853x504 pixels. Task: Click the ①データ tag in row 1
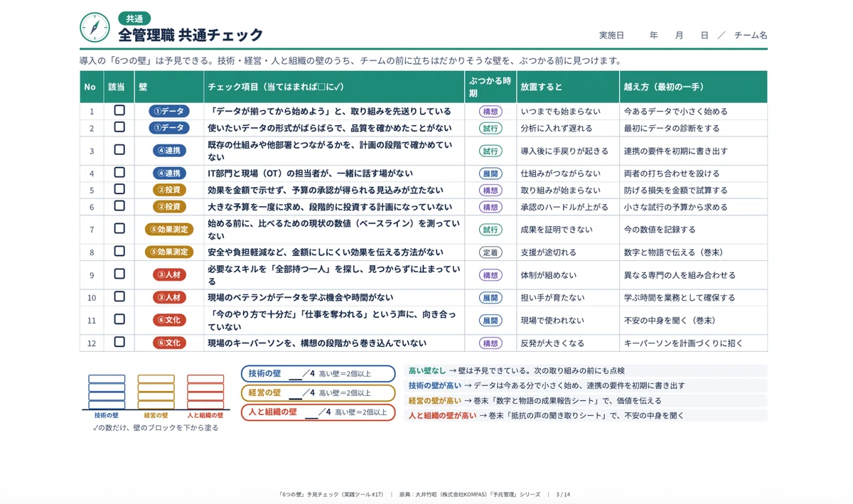pos(169,112)
